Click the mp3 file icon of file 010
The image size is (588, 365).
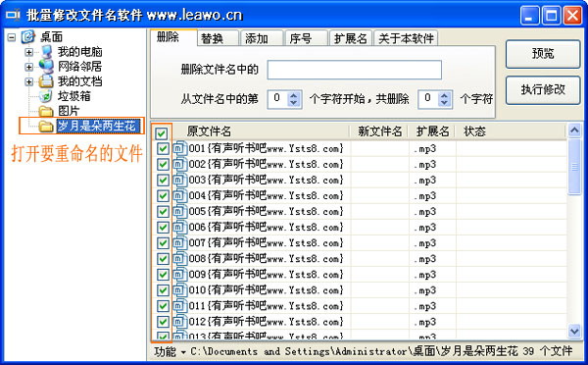pyautogui.click(x=179, y=290)
